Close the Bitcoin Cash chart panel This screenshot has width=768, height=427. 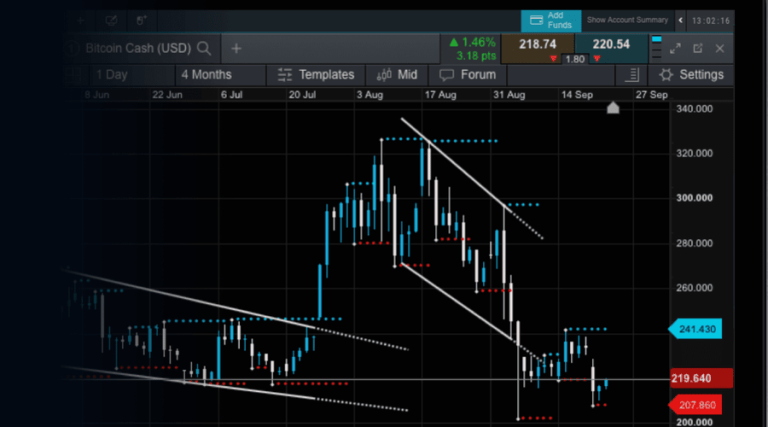coord(720,48)
